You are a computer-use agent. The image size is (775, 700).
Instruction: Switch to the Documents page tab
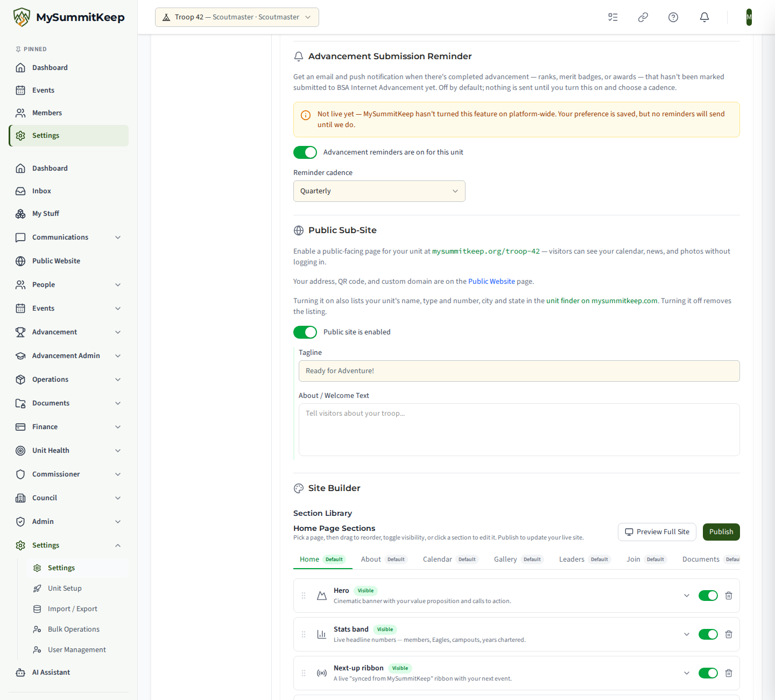[x=708, y=559]
